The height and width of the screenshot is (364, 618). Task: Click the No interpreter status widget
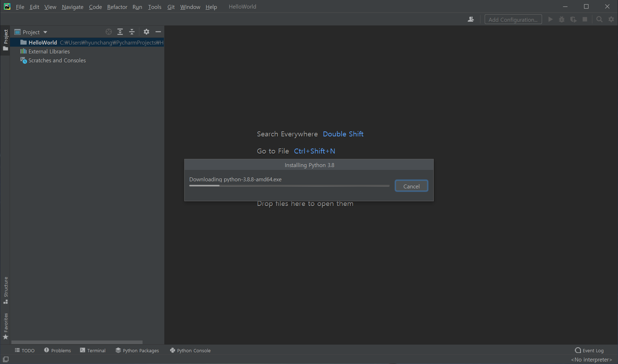[591, 360]
